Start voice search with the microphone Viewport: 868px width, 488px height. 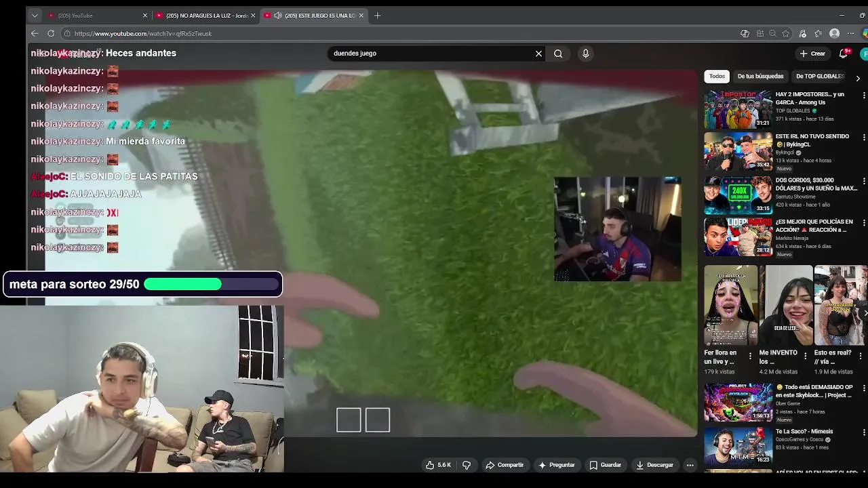pos(586,54)
